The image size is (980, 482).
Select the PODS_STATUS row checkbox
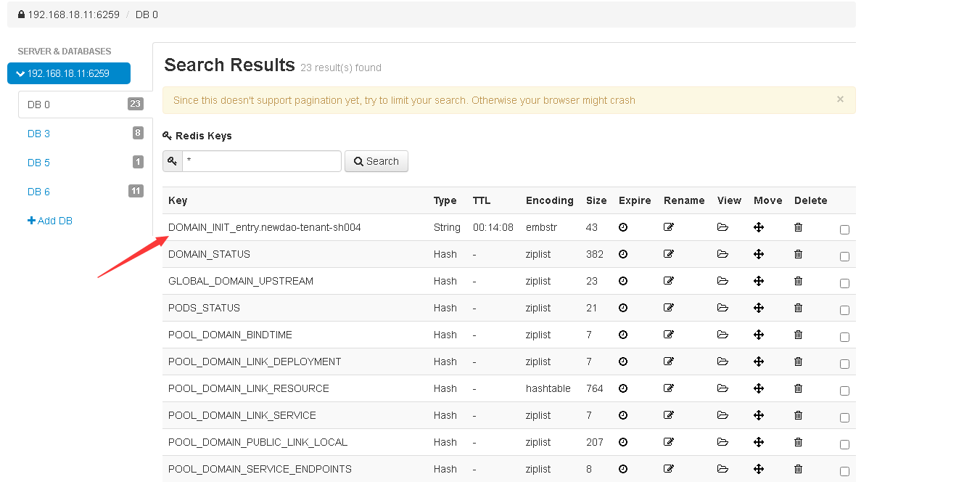pyautogui.click(x=844, y=310)
